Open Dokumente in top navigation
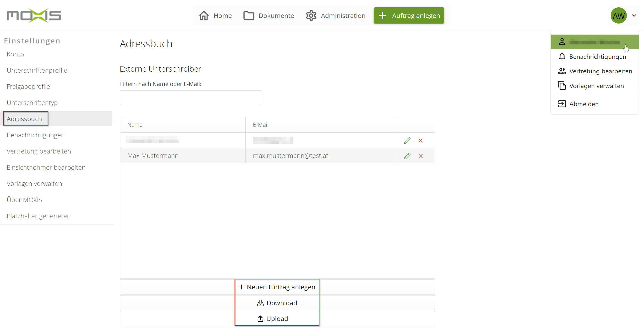The height and width of the screenshot is (331, 644). [x=268, y=15]
